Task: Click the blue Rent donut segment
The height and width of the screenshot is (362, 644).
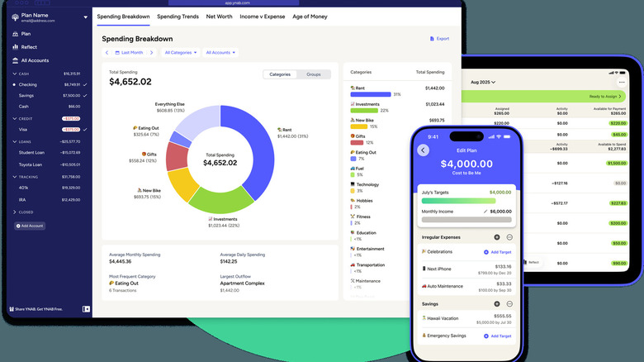Action: tap(259, 152)
